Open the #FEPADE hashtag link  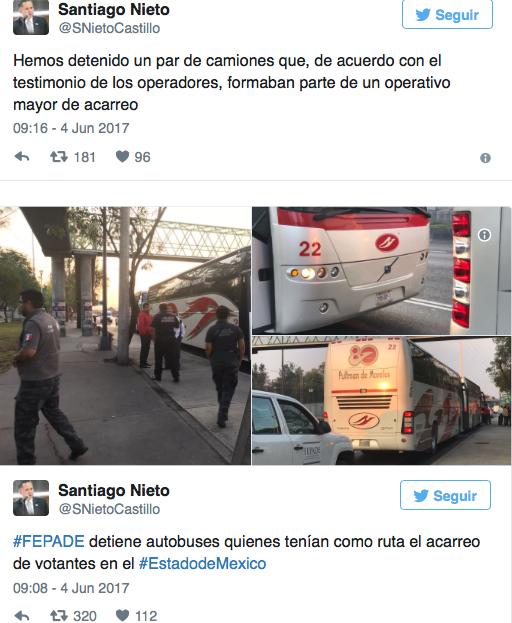pyautogui.click(x=48, y=542)
